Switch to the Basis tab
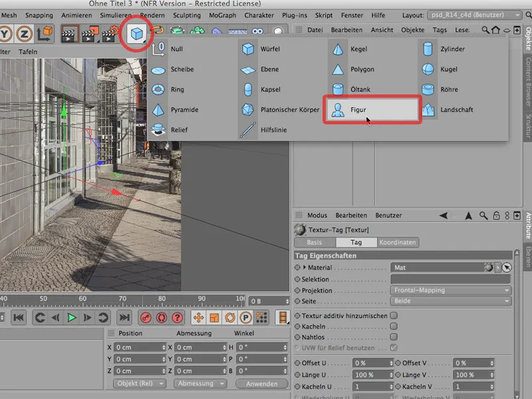 pos(315,242)
